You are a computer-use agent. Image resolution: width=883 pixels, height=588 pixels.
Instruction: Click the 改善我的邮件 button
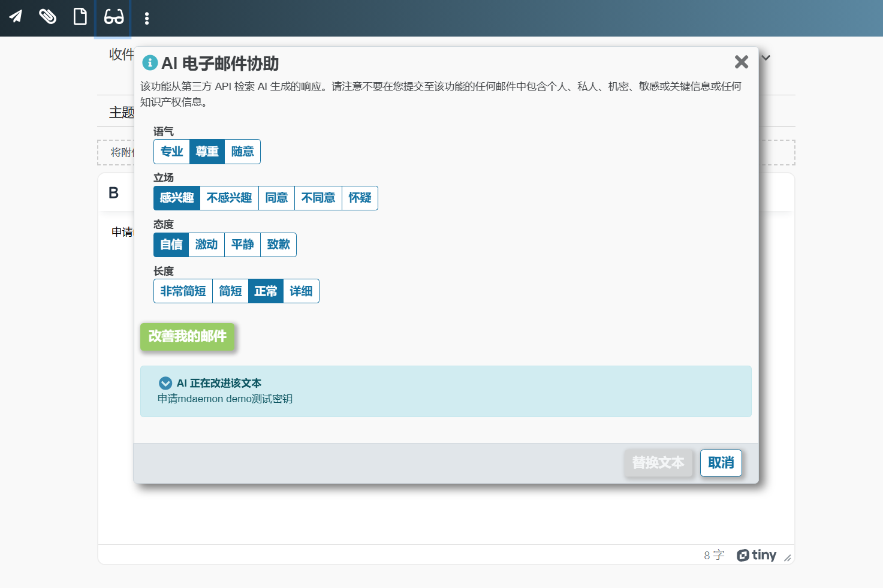pos(188,336)
